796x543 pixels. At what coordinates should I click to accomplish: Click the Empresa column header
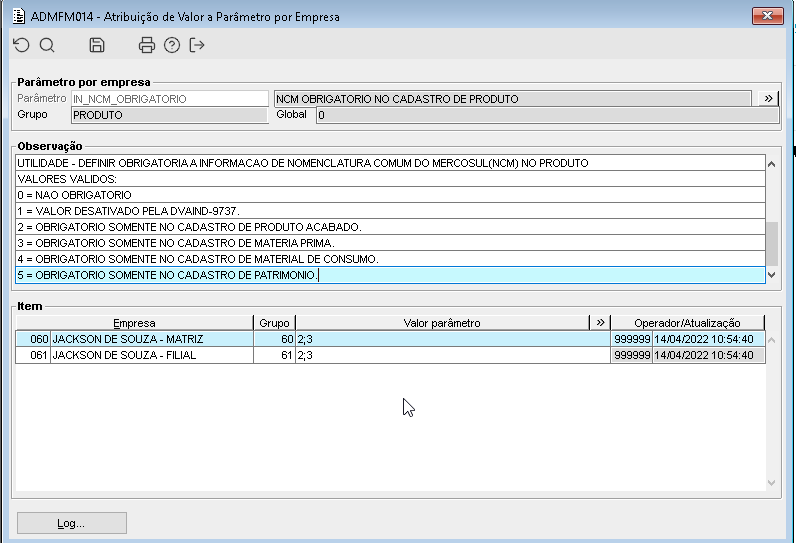click(x=135, y=323)
